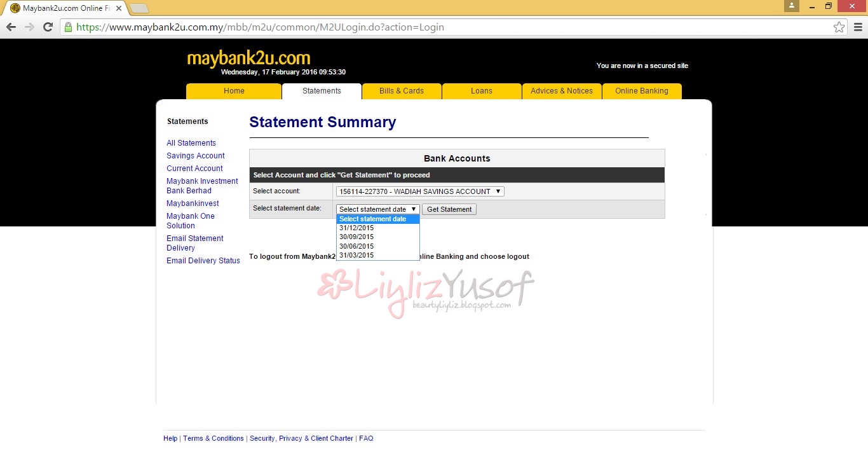Bookmark page with the star icon
Screen dimensions: 868x463
click(x=839, y=27)
